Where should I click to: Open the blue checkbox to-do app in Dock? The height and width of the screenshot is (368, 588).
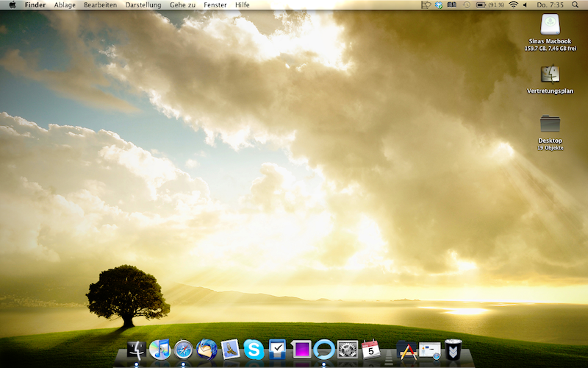pyautogui.click(x=277, y=350)
